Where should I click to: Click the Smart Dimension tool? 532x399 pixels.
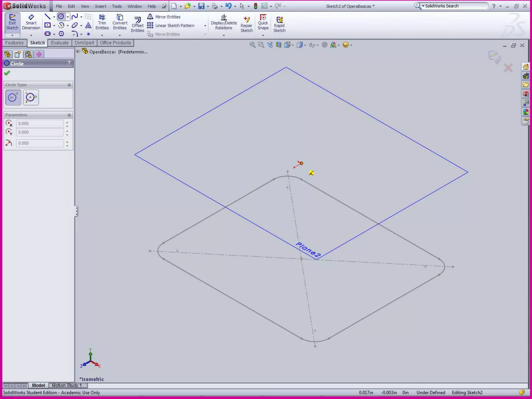[31, 23]
